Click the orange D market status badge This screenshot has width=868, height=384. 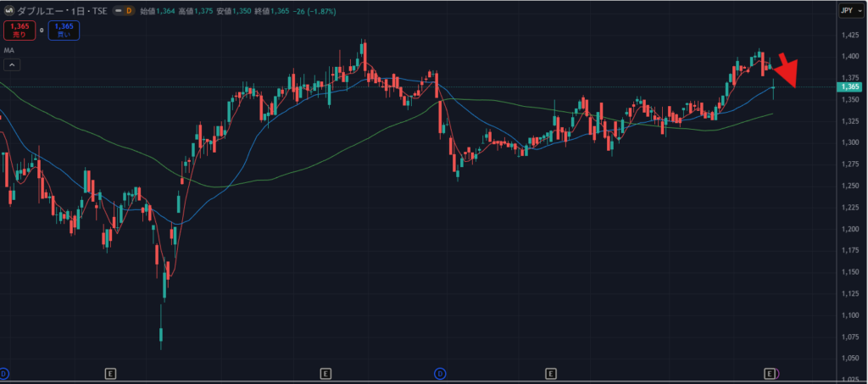coord(130,10)
